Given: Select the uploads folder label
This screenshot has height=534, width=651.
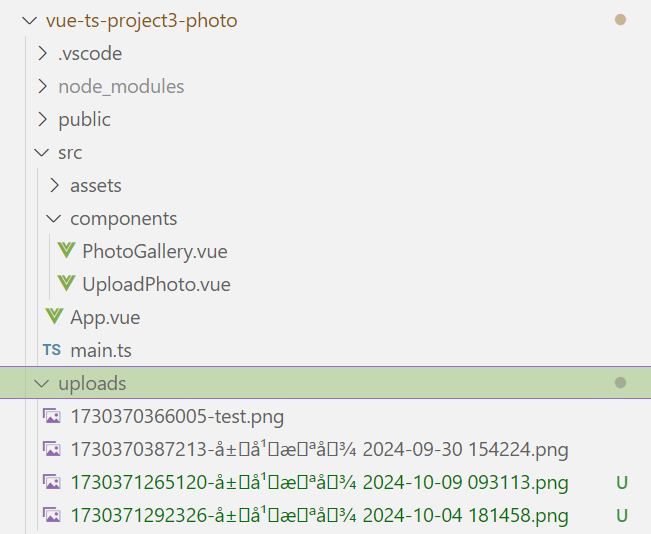Looking at the screenshot, I should click(x=92, y=383).
